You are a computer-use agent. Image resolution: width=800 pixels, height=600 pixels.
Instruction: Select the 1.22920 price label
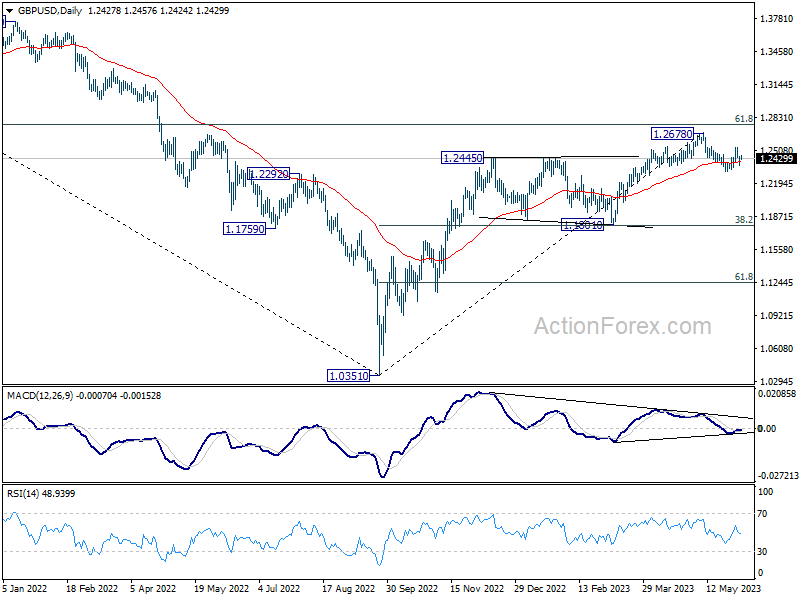pos(269,174)
